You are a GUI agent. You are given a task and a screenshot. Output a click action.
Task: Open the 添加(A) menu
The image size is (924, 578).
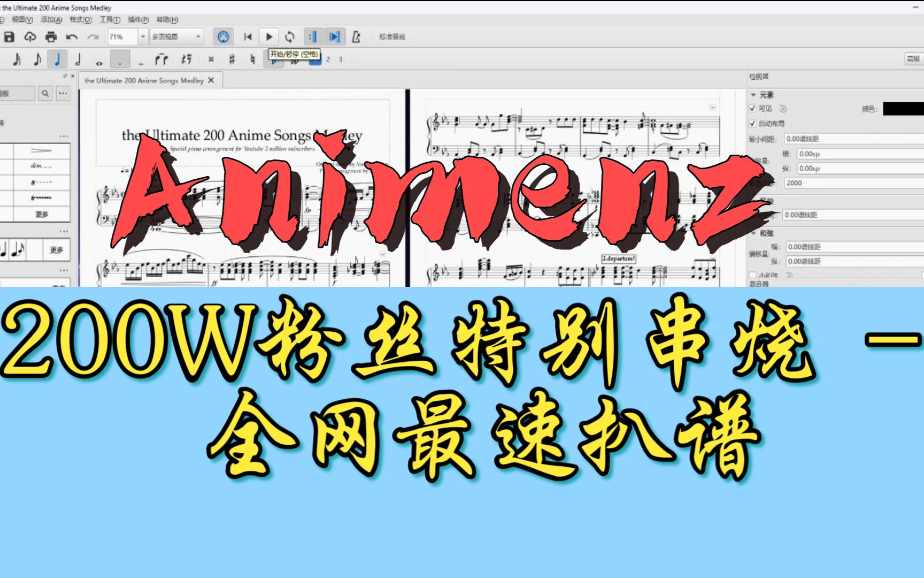tap(51, 20)
